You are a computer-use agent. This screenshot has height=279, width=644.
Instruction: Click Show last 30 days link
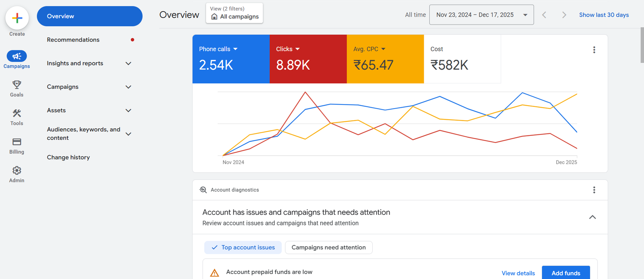coord(604,15)
